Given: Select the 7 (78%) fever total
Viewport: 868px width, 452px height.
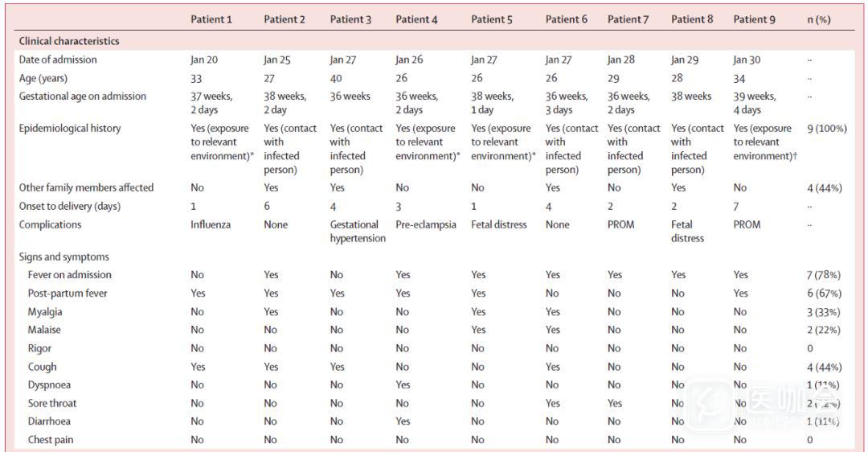Looking at the screenshot, I should coord(823,275).
